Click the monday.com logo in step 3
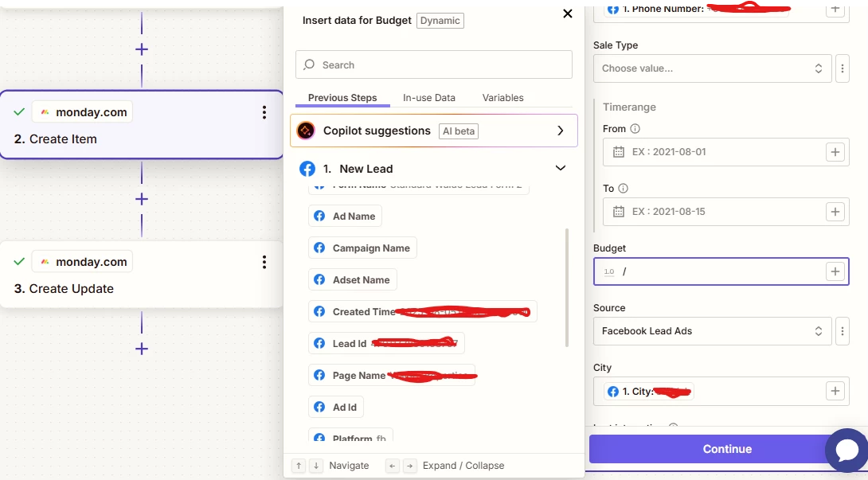Viewport: 868px width, 480px height. coord(45,262)
